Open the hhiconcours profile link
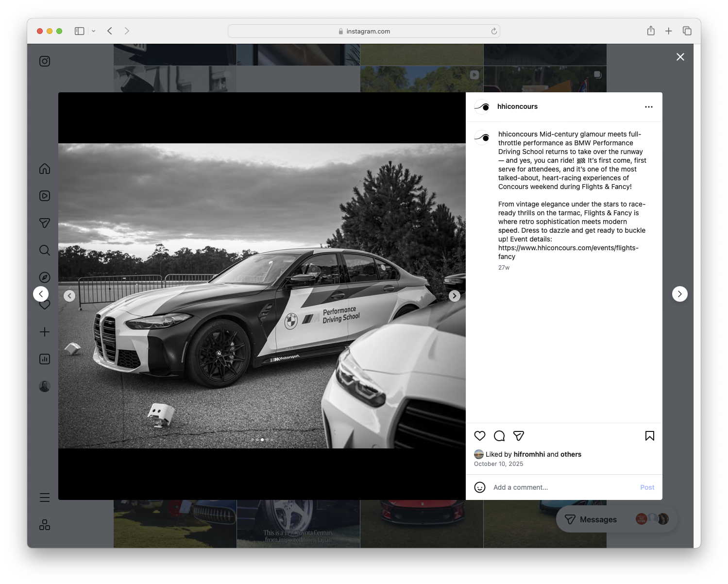This screenshot has width=728, height=584. 517,106
